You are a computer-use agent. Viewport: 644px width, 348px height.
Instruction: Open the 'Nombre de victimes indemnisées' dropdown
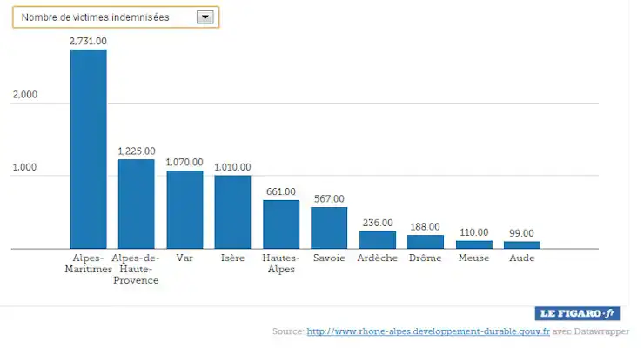click(106, 17)
